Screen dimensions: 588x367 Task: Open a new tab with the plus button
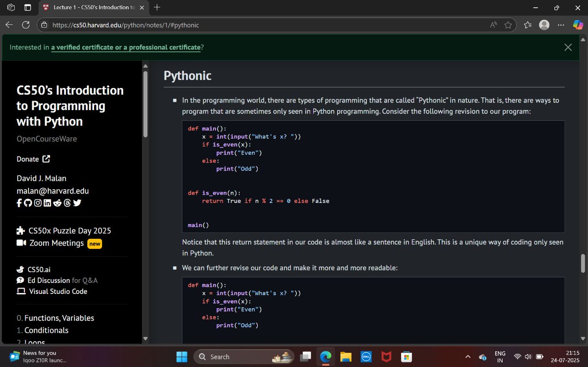click(157, 7)
